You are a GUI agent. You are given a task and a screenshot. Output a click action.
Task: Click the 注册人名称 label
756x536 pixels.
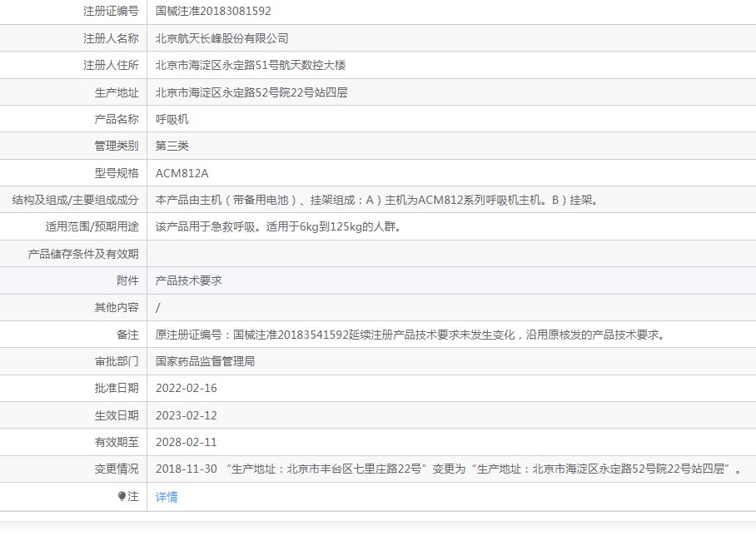[x=111, y=38]
